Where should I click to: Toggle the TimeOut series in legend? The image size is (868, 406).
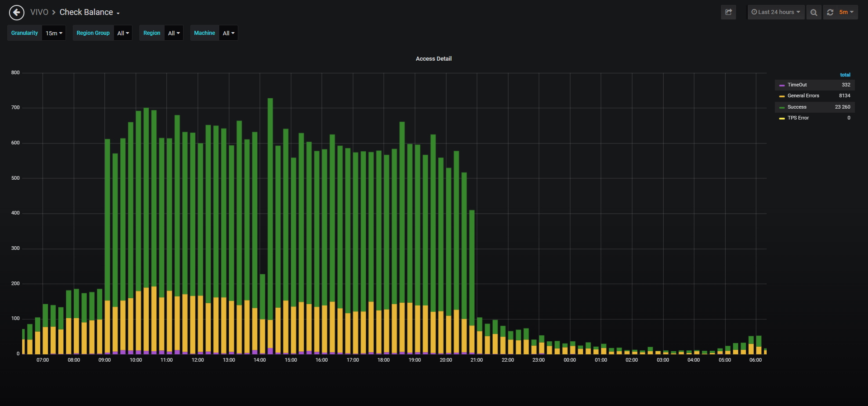click(797, 85)
